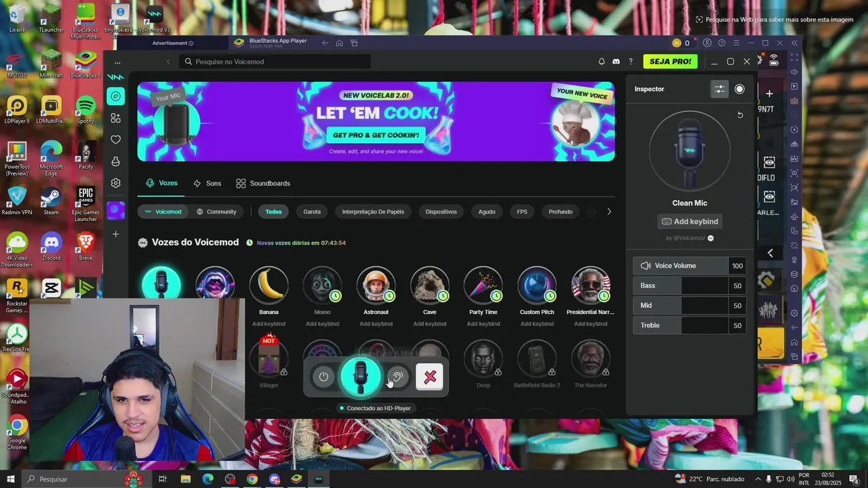Viewport: 868px width, 488px height.
Task: Click the Pesquise no Voicemod search field
Action: (x=275, y=62)
